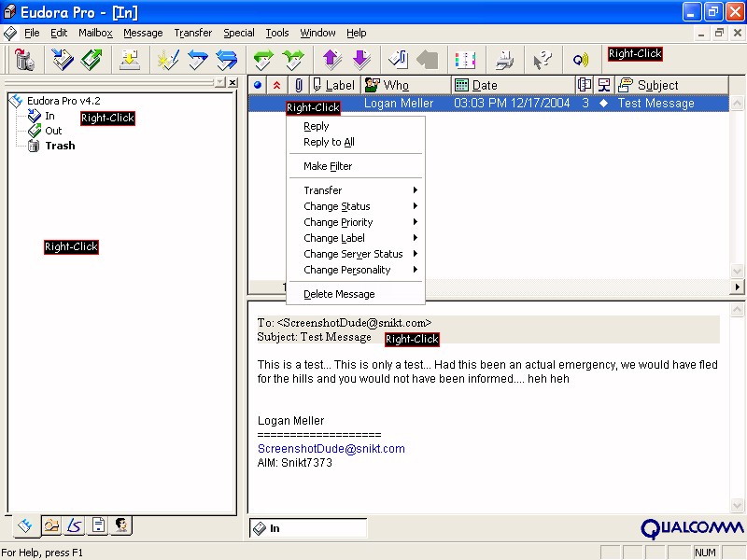The image size is (747, 560).
Task: Sort messages by the Date column
Action: [513, 85]
